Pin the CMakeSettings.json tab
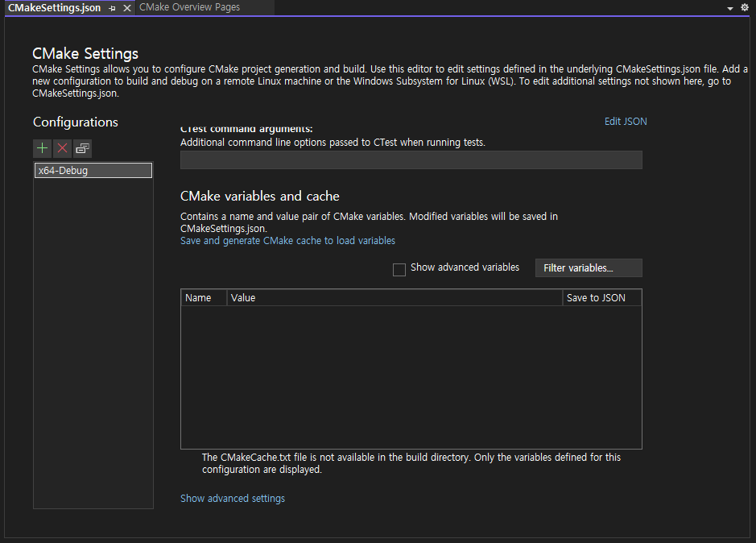This screenshot has width=756, height=543. 113,8
